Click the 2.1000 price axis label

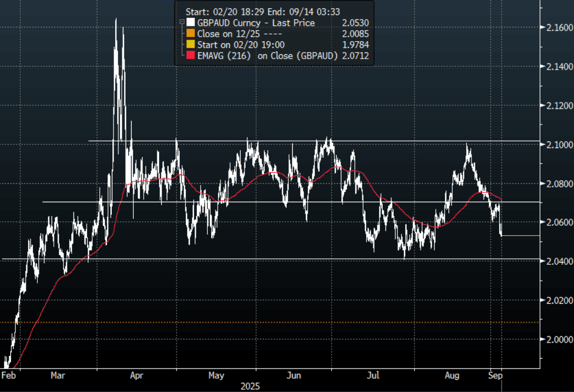pyautogui.click(x=559, y=145)
